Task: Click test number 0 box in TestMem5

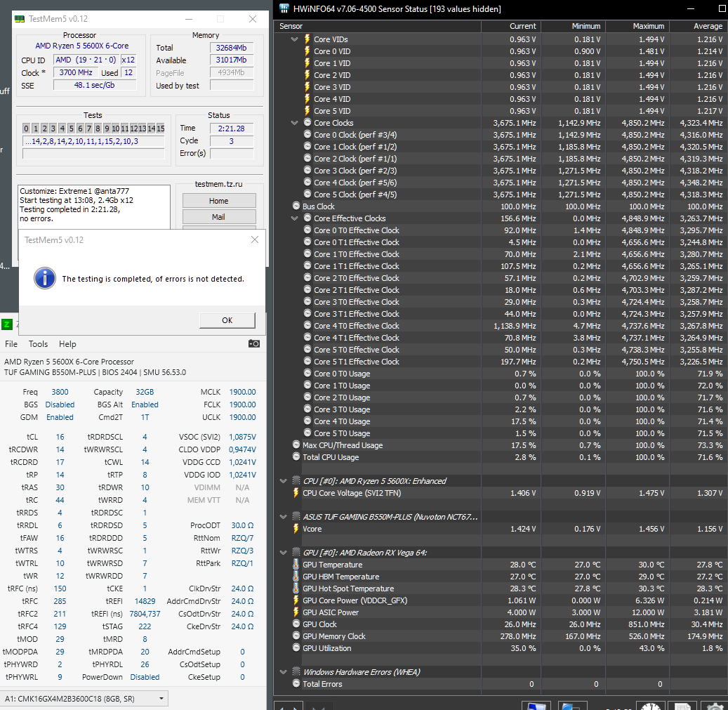Action: point(27,128)
